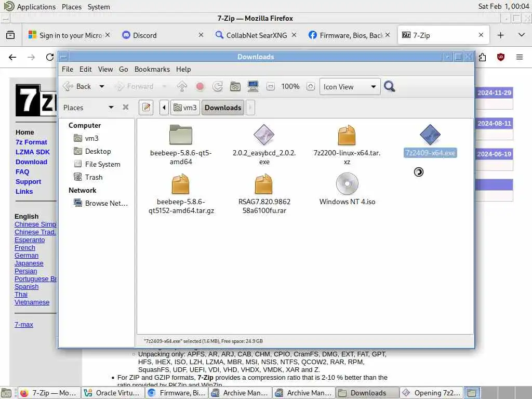Click the Back button in Downloads toolbar
The width and height of the screenshot is (532, 399).
(x=77, y=87)
